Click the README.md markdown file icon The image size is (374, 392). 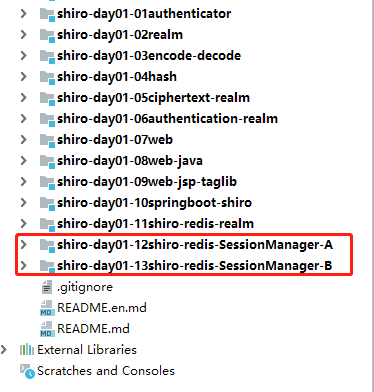[46, 329]
